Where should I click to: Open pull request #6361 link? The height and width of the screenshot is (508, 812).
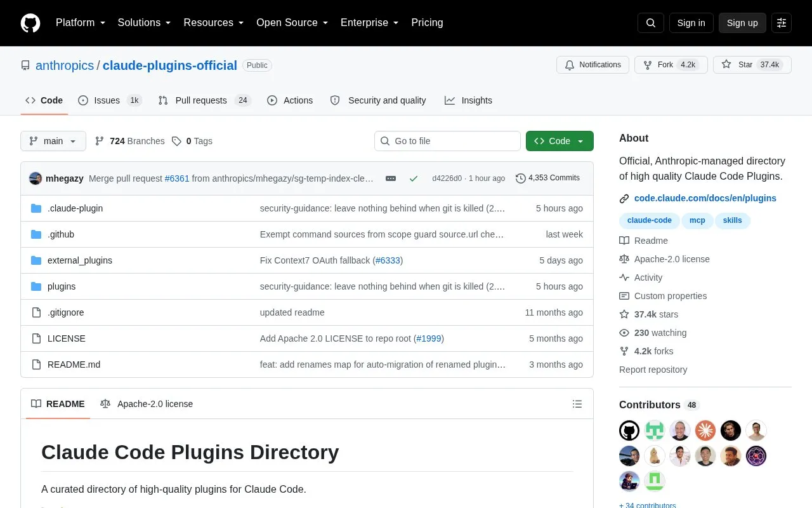click(x=177, y=178)
